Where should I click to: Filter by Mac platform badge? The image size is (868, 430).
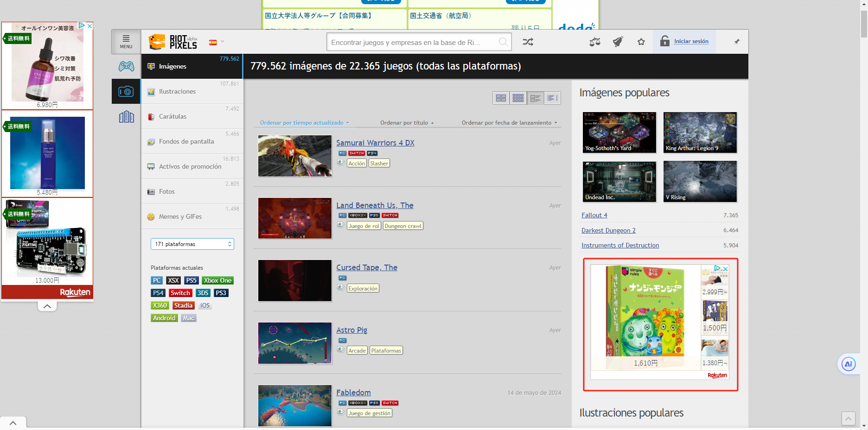pyautogui.click(x=189, y=318)
